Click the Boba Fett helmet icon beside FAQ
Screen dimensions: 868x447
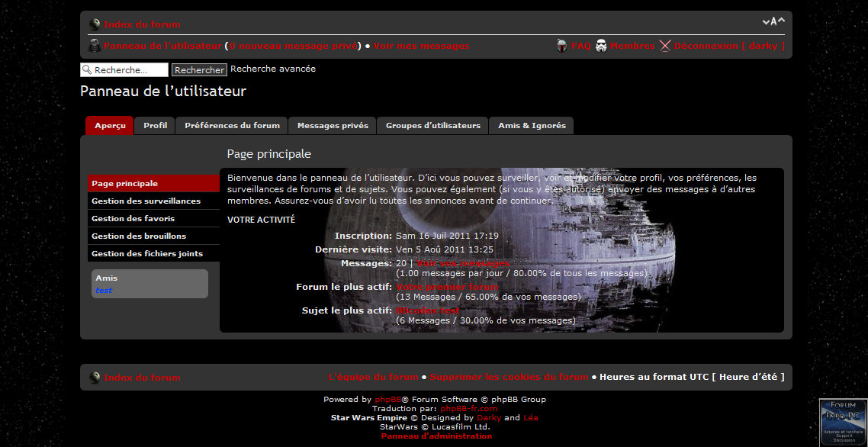tap(562, 46)
